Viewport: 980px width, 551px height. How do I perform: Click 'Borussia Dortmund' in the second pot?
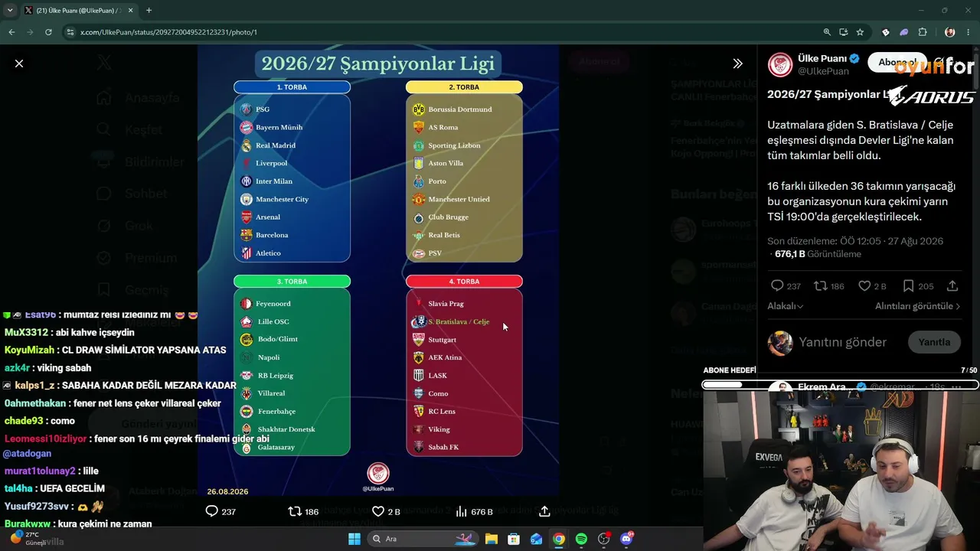pyautogui.click(x=460, y=109)
